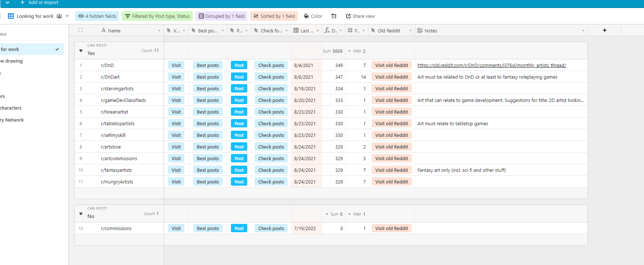The image size is (644, 265).
Task: Open Check fo... column dropdown arrow
Action: click(x=287, y=31)
